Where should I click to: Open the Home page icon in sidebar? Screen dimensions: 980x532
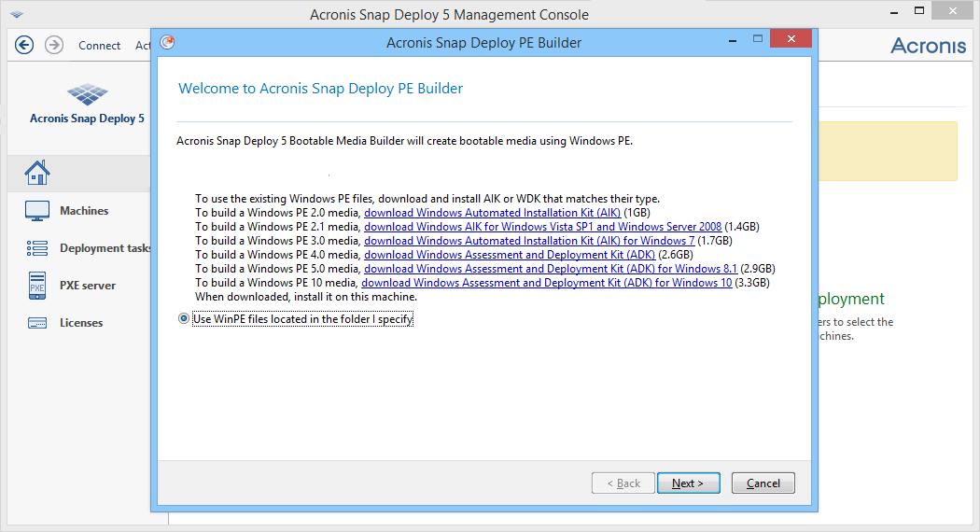pyautogui.click(x=37, y=173)
